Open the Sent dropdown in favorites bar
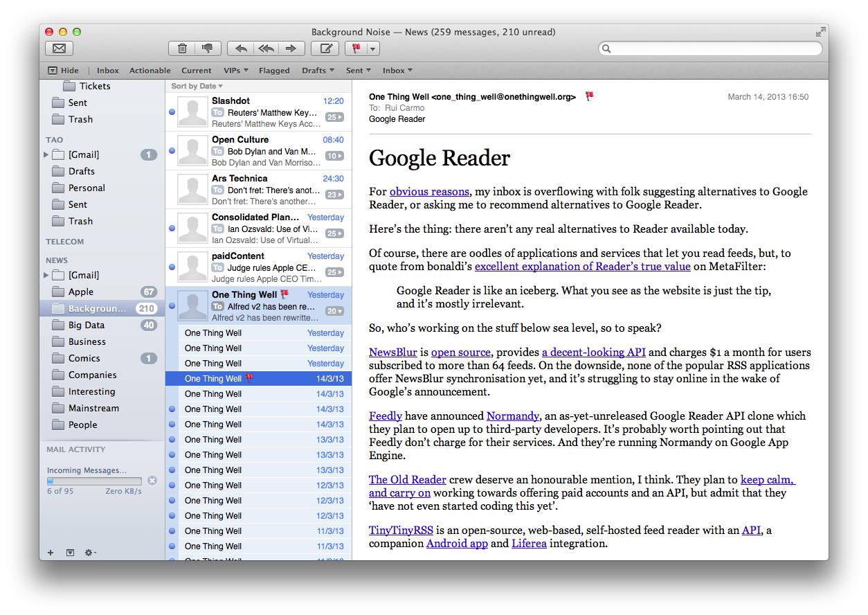Viewport: 868px width, 615px height. point(359,70)
